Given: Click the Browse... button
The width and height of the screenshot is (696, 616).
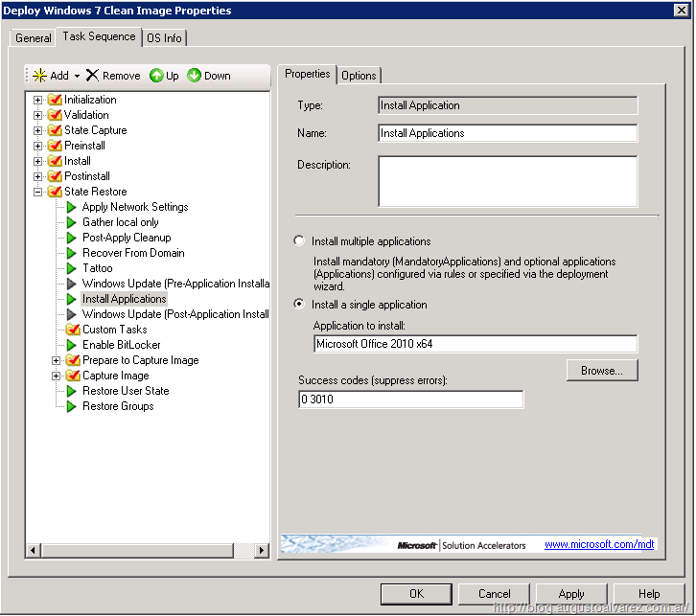Looking at the screenshot, I should click(x=601, y=370).
